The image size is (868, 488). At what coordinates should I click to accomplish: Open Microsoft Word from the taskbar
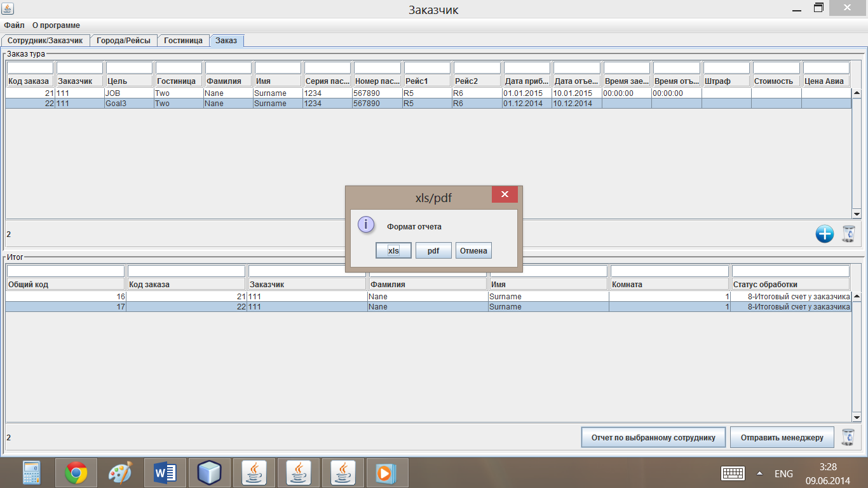pyautogui.click(x=165, y=473)
